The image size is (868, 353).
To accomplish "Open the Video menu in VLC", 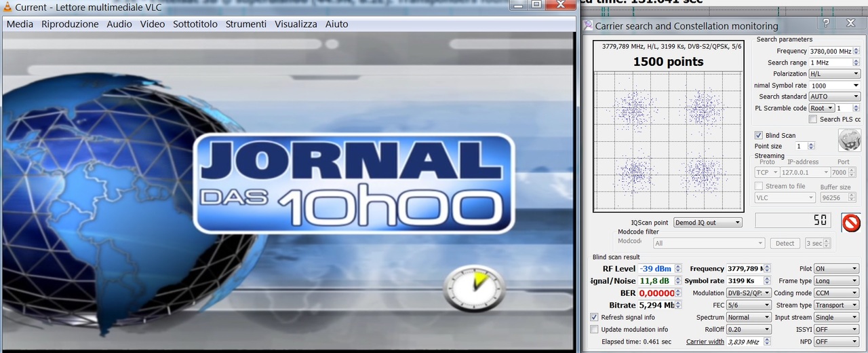I will pyautogui.click(x=153, y=24).
